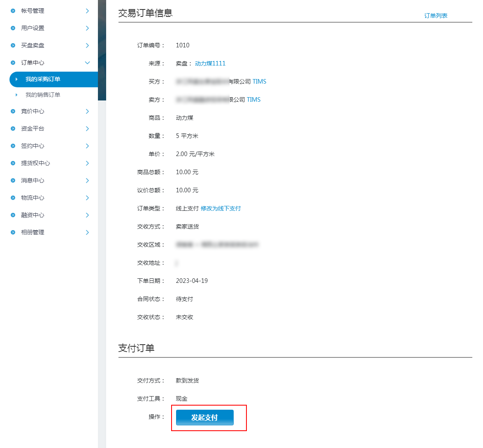Click the 修改为线下支付 link
Image resolution: width=483 pixels, height=448 pixels.
(x=221, y=208)
